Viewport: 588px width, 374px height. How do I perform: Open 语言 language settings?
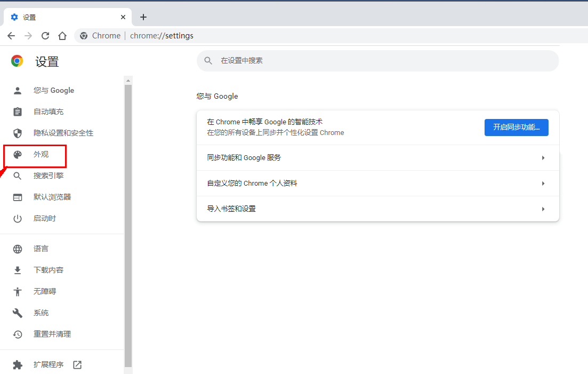click(x=41, y=249)
